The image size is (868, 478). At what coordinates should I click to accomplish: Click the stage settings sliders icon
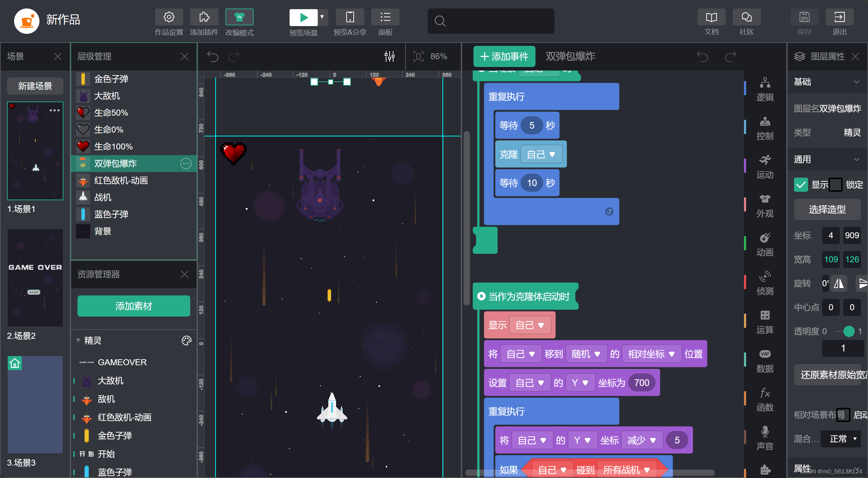pos(390,56)
